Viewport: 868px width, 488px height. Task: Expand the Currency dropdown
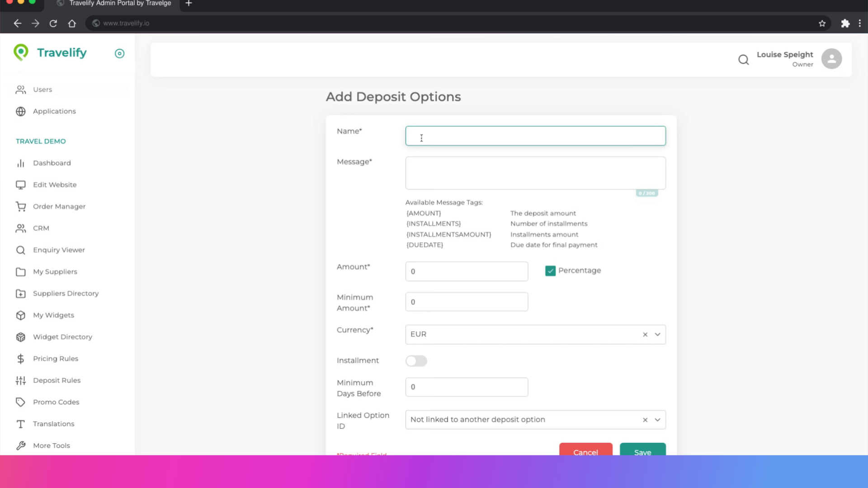coord(657,334)
